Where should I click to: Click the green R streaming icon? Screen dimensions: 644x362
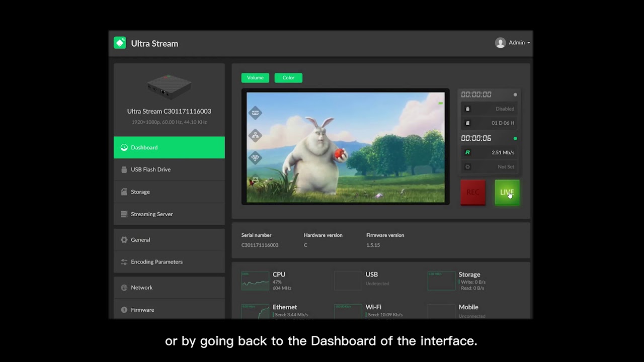click(467, 152)
